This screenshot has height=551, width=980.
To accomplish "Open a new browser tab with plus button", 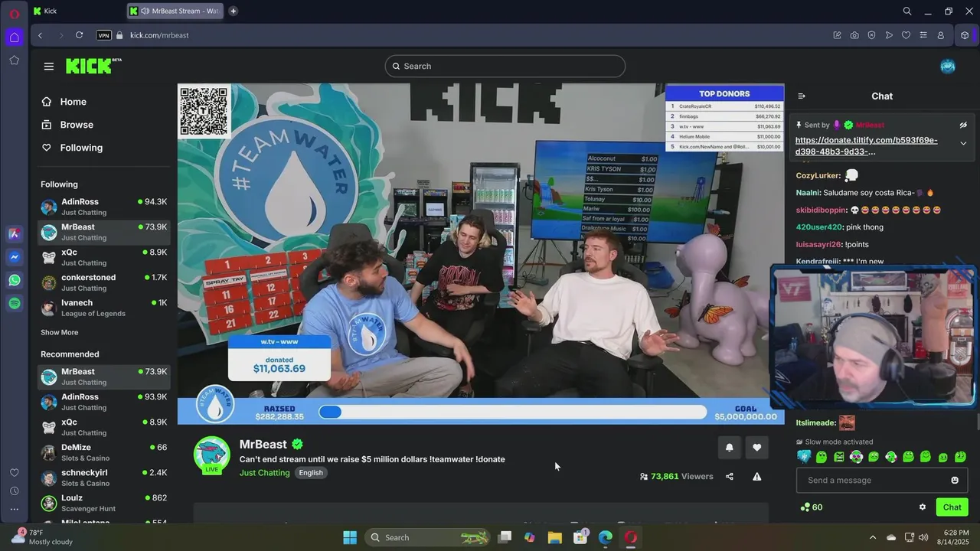I will (x=234, y=11).
